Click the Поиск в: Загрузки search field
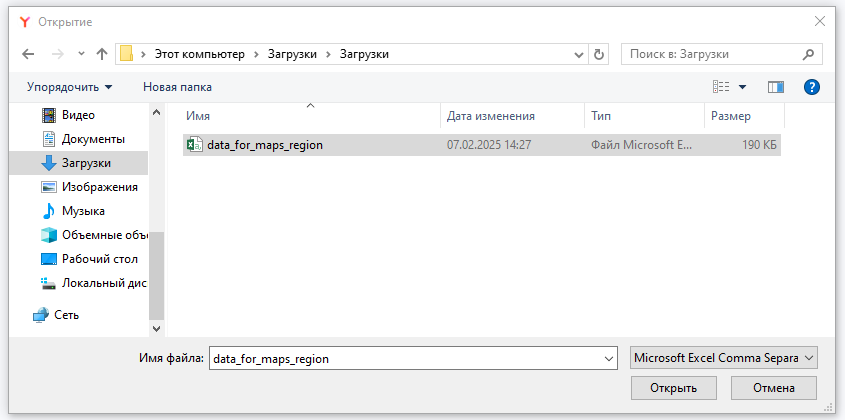The height and width of the screenshot is (420, 845). click(710, 54)
